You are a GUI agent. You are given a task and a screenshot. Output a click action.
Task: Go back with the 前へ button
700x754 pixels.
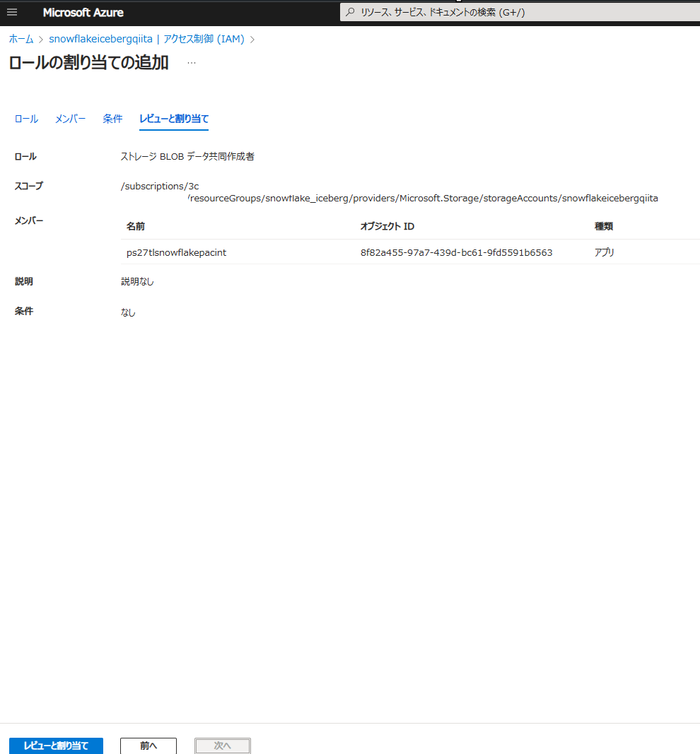[x=148, y=746]
